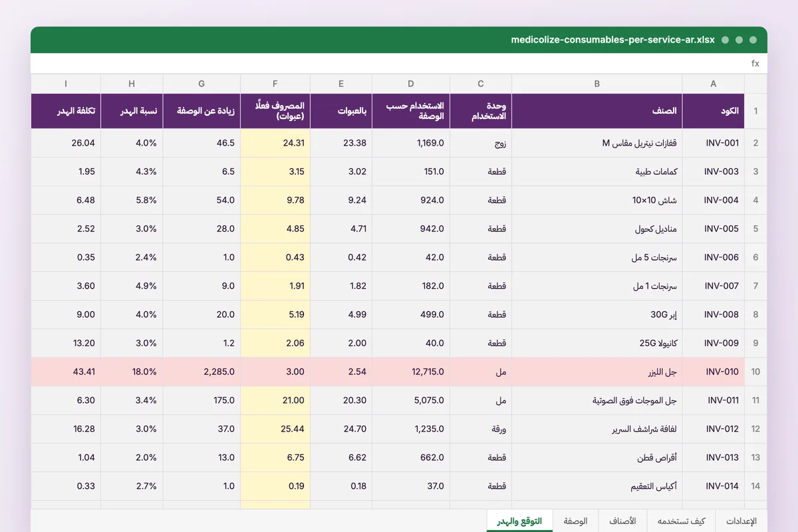Select column B header

pyautogui.click(x=597, y=84)
